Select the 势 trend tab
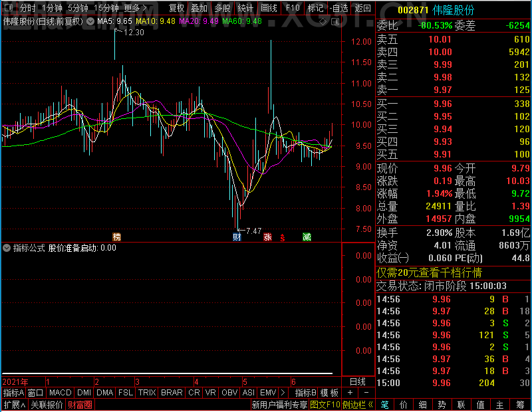This screenshot has height=412, width=532. coord(442,405)
